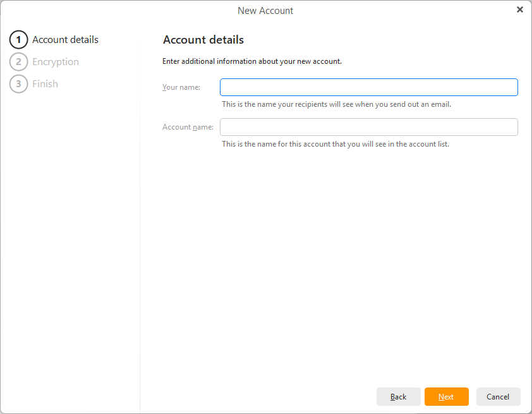Jump to the Finish step label

click(45, 83)
